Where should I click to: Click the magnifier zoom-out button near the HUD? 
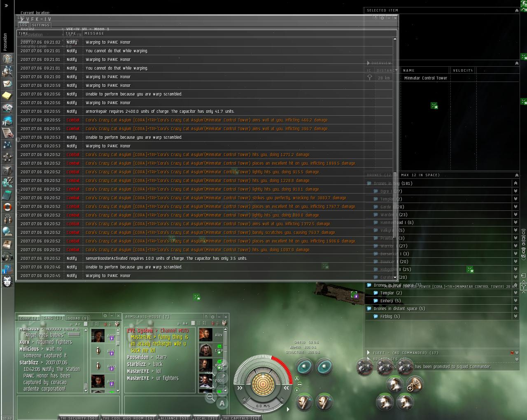point(210,397)
